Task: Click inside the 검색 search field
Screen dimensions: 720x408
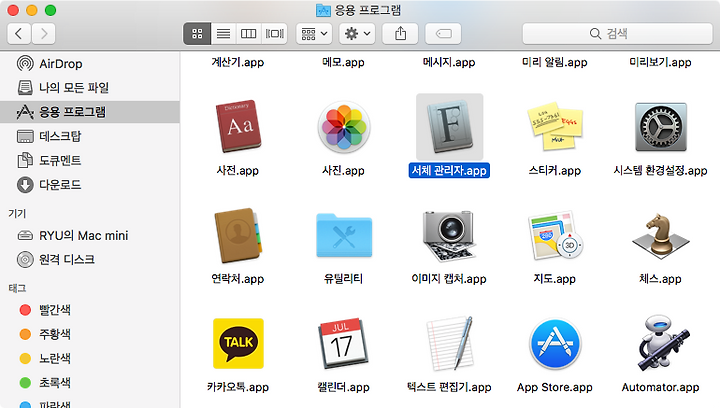Action: pos(617,34)
